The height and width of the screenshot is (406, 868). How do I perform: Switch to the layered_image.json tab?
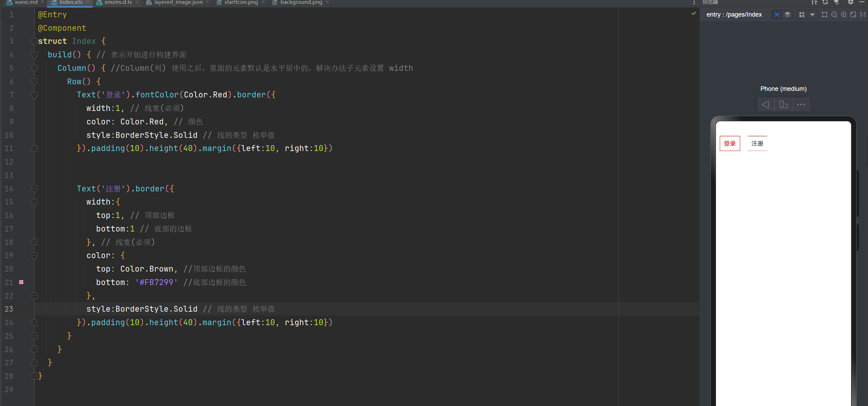178,2
